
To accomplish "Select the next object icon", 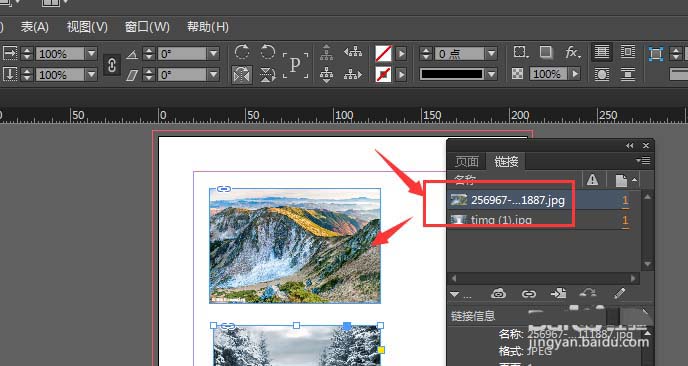I will click(x=353, y=75).
